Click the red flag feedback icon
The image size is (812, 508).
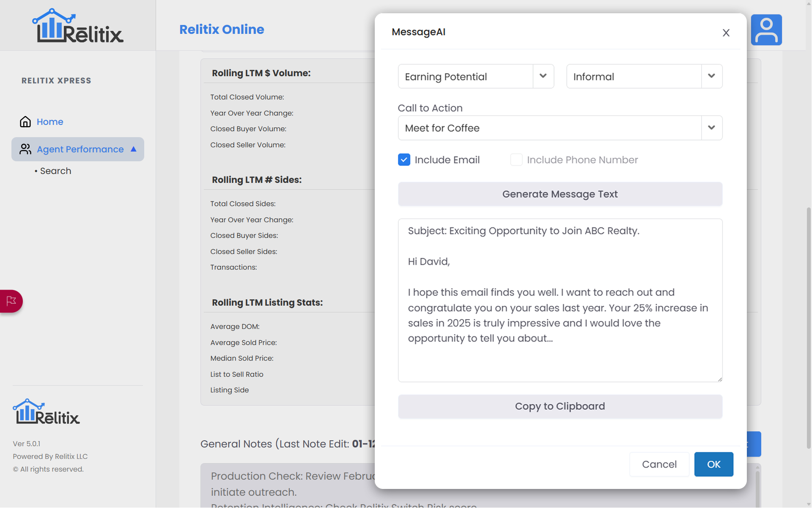[x=11, y=301]
